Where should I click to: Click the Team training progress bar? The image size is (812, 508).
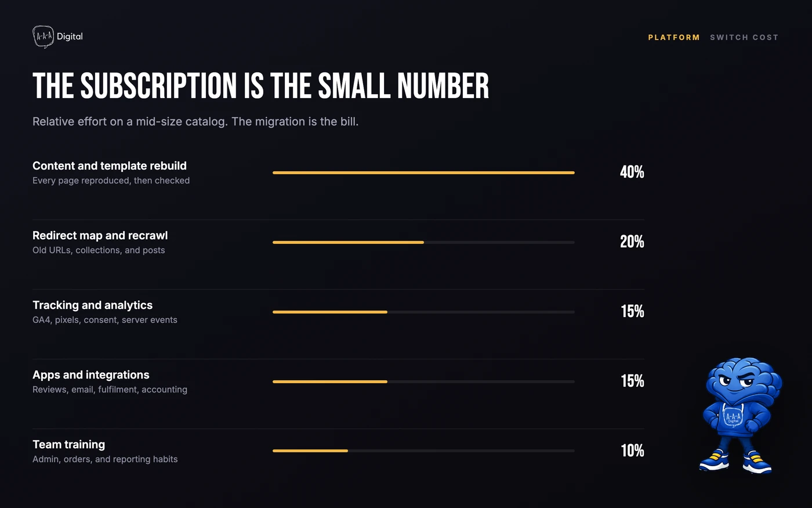coord(423,451)
